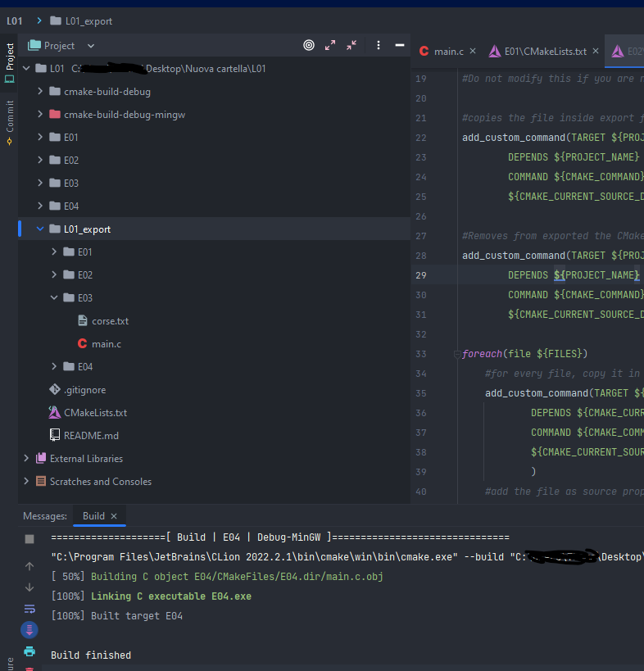Click L01 in the breadcrumb bar
Screen dimensions: 644x671
click(x=14, y=21)
